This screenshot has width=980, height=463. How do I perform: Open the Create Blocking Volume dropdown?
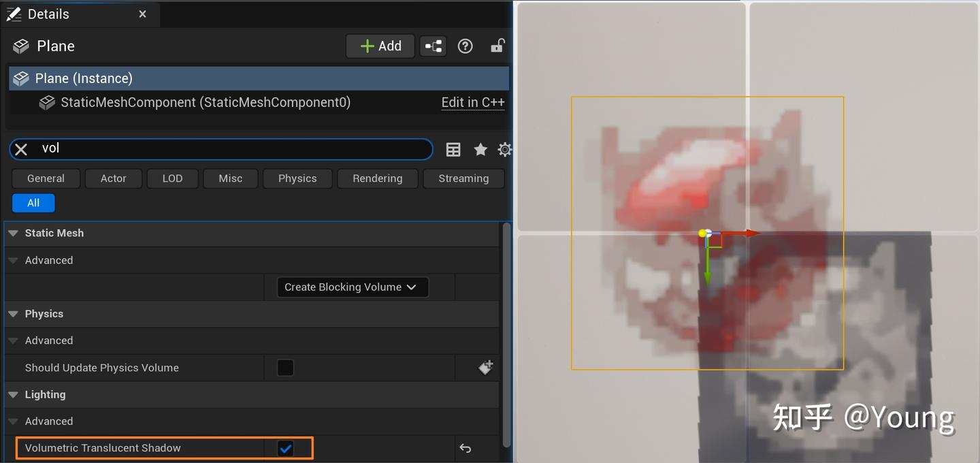pos(352,287)
